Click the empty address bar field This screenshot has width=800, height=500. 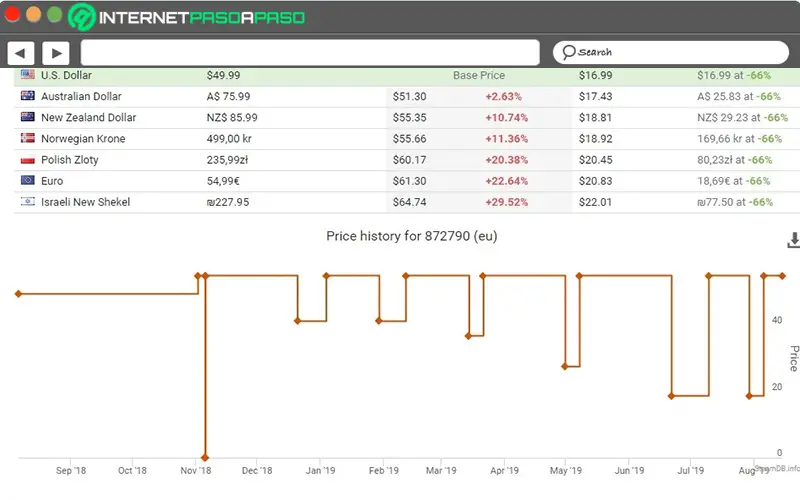pyautogui.click(x=310, y=52)
